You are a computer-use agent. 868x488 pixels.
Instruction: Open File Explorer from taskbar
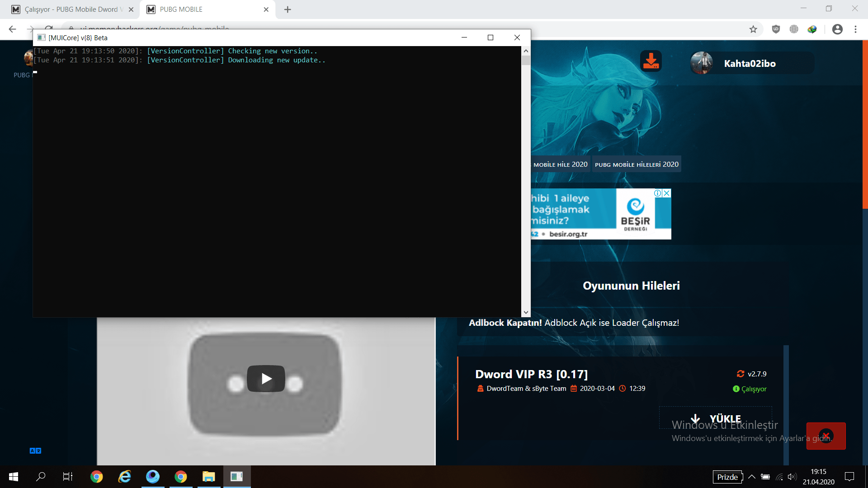pos(208,477)
